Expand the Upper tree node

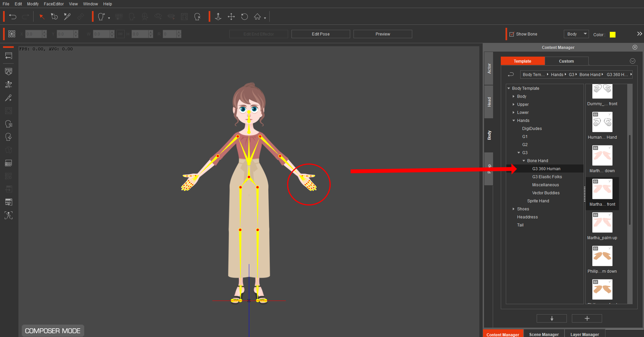click(x=514, y=105)
